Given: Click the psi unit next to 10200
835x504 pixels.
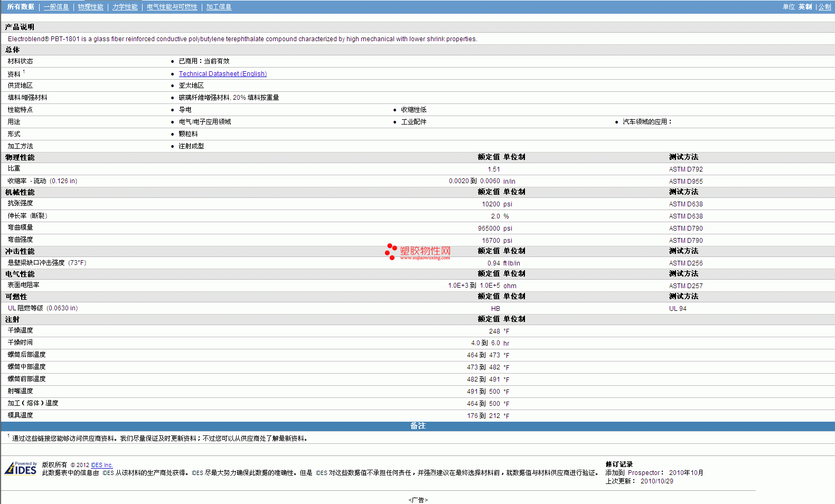Looking at the screenshot, I should 508,204.
